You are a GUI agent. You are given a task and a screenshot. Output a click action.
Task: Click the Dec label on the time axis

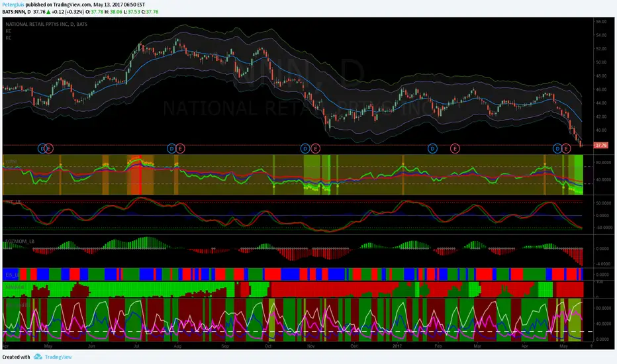click(354, 346)
